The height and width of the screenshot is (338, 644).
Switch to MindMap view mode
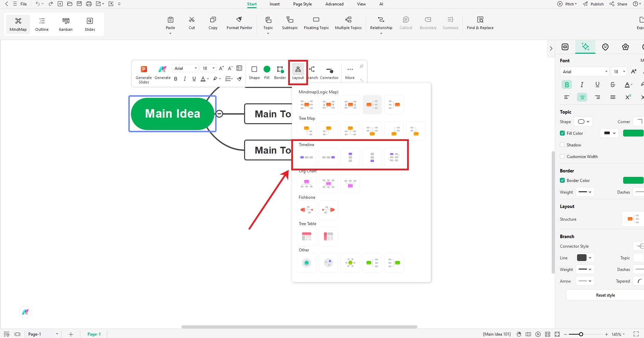click(x=18, y=24)
